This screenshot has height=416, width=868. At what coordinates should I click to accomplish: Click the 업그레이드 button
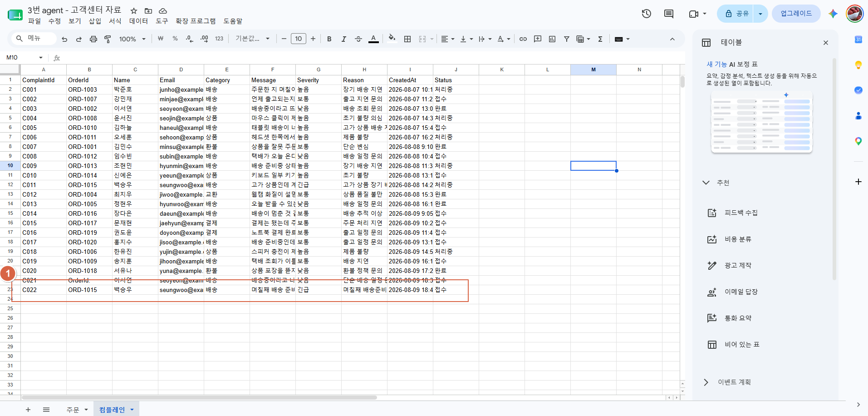[796, 14]
